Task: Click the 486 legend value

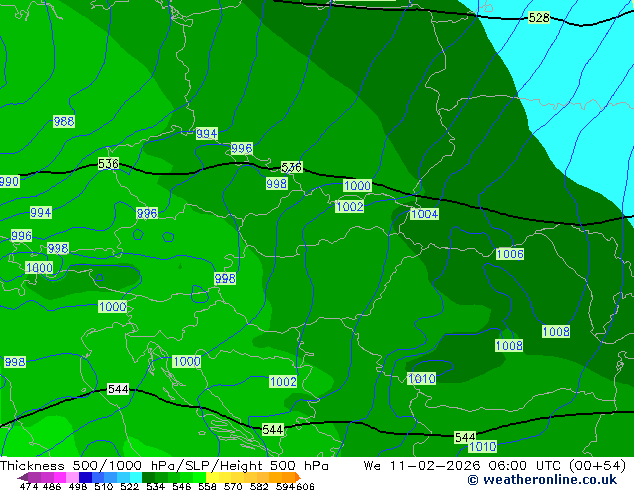Action: 52,486
